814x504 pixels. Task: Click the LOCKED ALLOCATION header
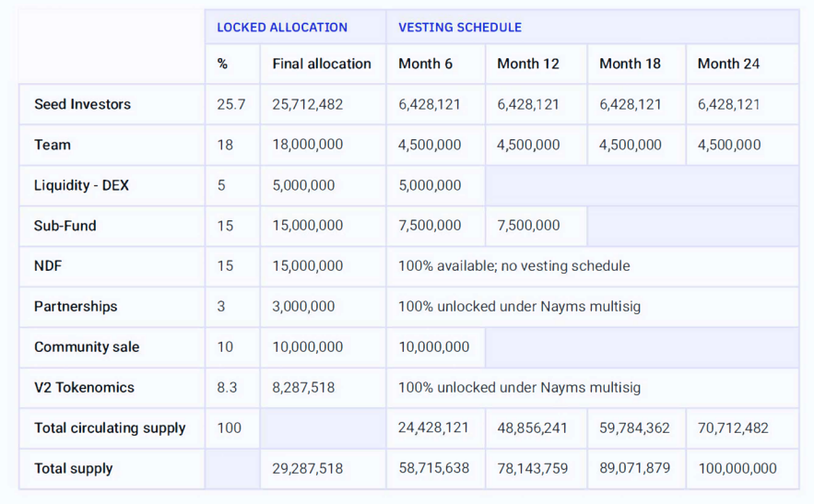click(282, 28)
